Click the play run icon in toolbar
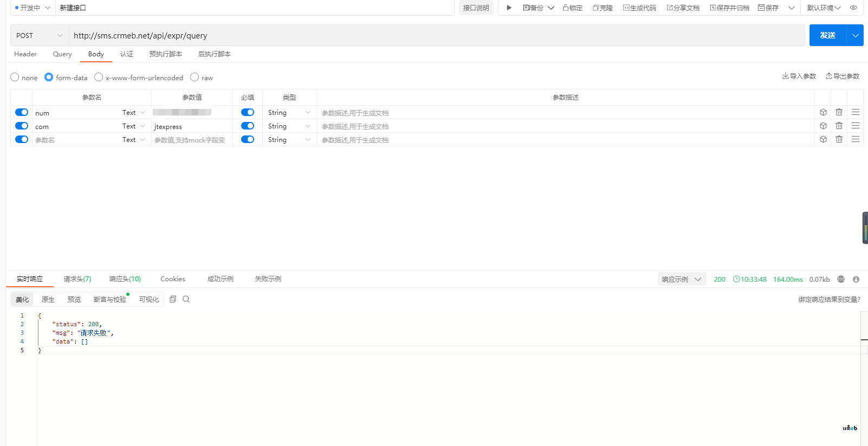This screenshot has width=868, height=446. (x=509, y=8)
